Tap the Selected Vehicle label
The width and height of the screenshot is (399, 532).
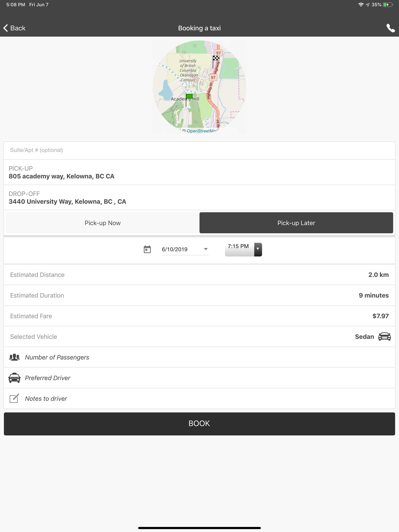click(x=34, y=337)
